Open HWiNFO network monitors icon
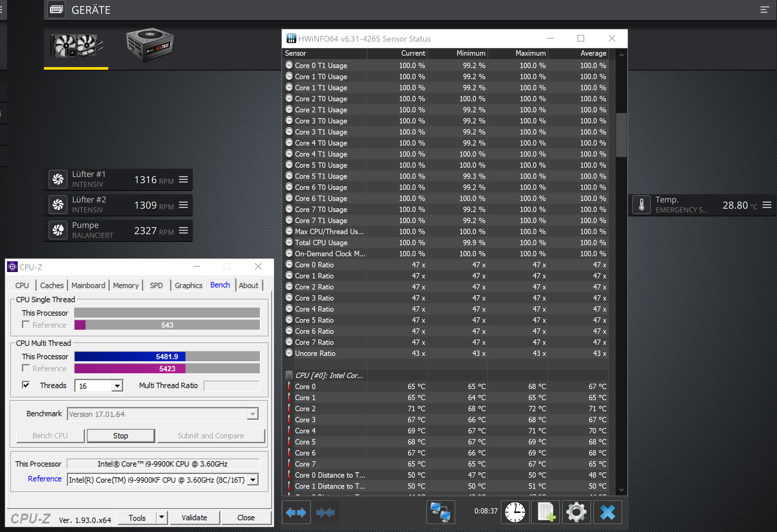777x532 pixels. (x=440, y=512)
